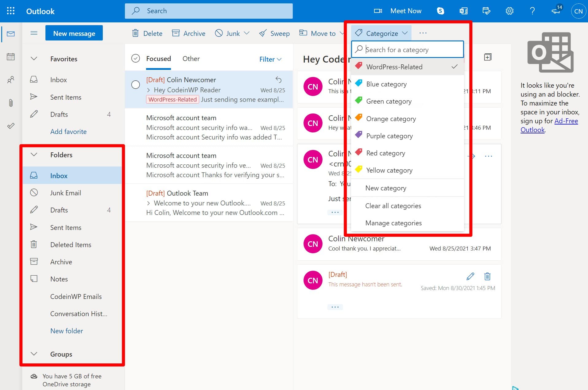Toggle the select-all circle above the message list
The image size is (588, 390).
[135, 58]
